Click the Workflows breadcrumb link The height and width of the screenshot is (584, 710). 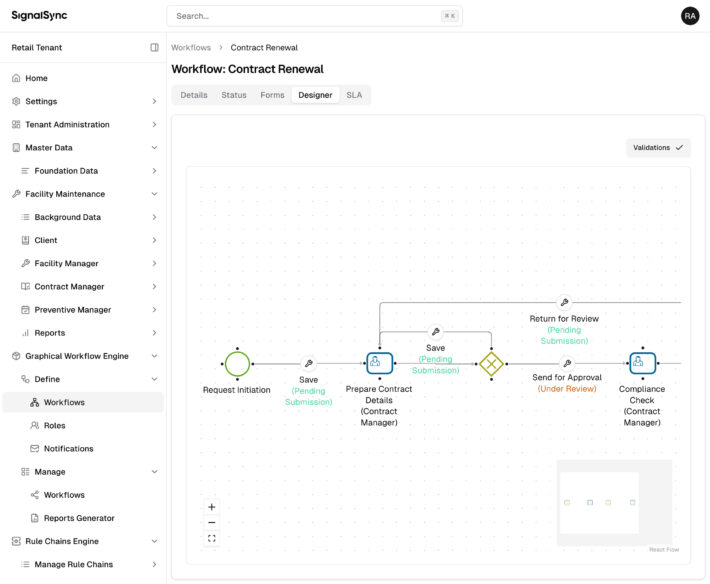coord(191,48)
